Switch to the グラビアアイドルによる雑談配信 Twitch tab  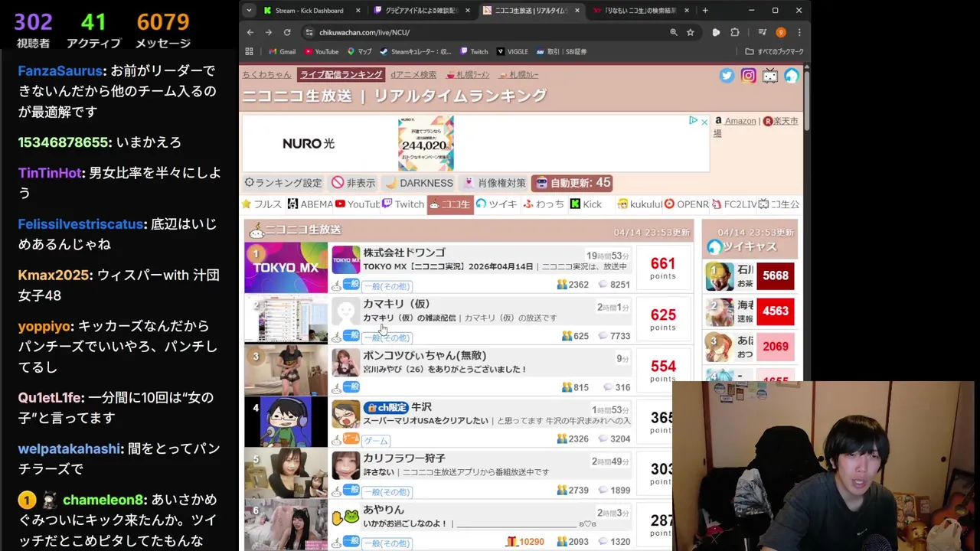tap(422, 11)
